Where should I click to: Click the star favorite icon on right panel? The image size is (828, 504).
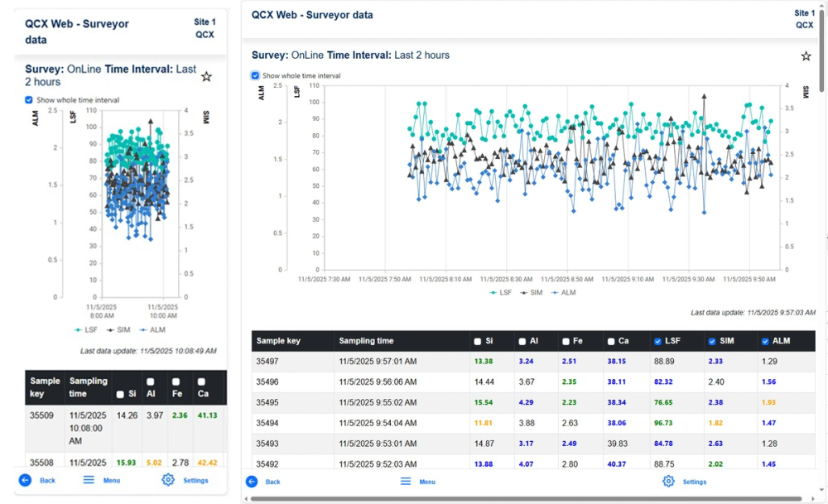tap(806, 55)
